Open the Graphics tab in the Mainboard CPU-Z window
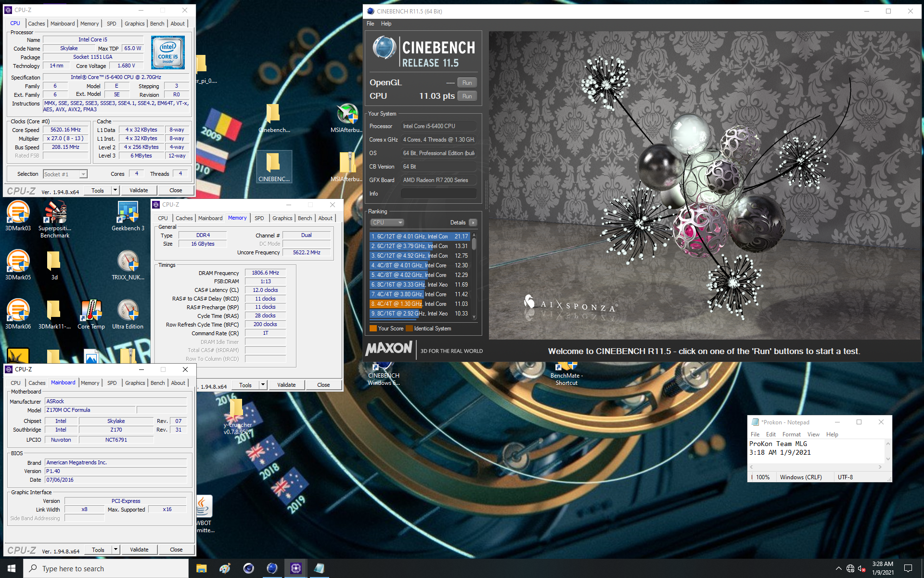Screen dimensions: 924x578 click(135, 383)
